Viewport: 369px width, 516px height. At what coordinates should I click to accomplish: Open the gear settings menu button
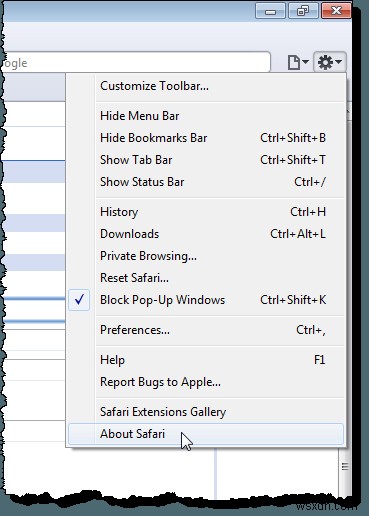(x=329, y=62)
